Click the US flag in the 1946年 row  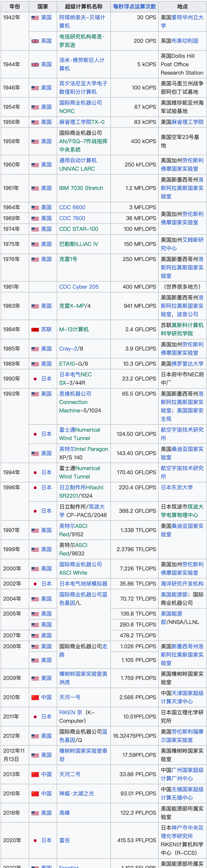pyautogui.click(x=35, y=88)
